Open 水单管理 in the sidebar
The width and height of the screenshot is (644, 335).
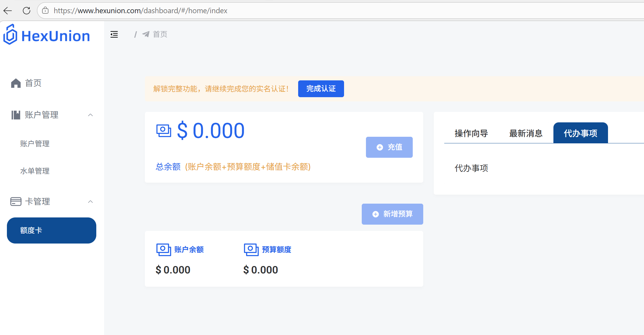pyautogui.click(x=35, y=171)
